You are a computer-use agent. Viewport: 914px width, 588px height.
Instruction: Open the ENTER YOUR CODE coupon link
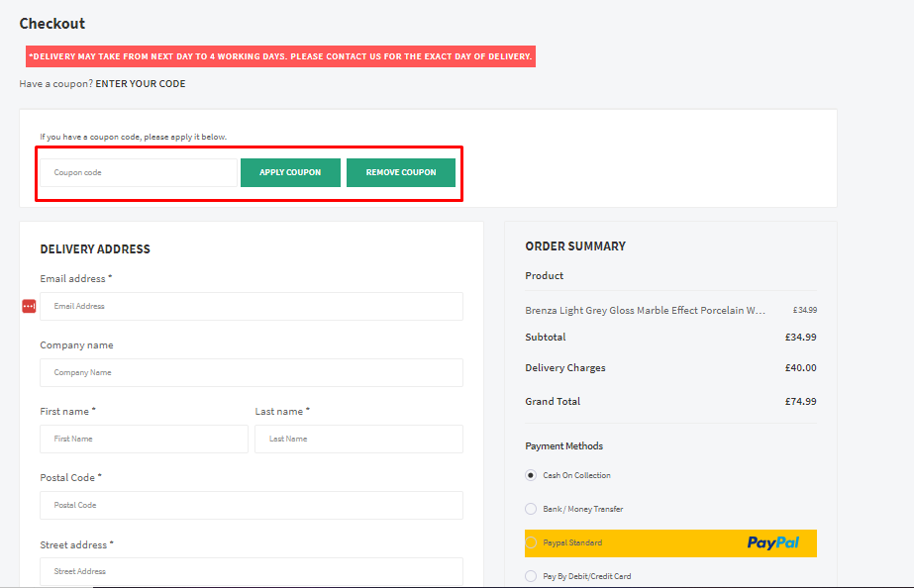140,84
